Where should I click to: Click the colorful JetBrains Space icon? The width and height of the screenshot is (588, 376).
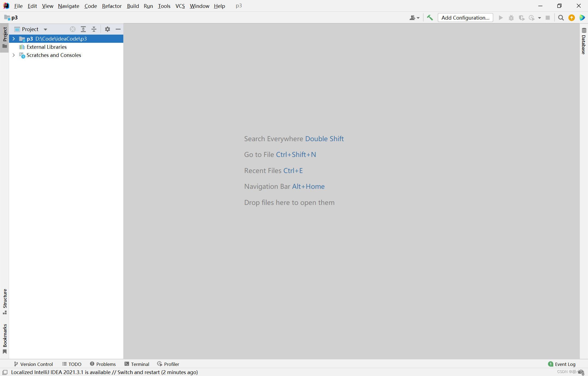(x=582, y=18)
